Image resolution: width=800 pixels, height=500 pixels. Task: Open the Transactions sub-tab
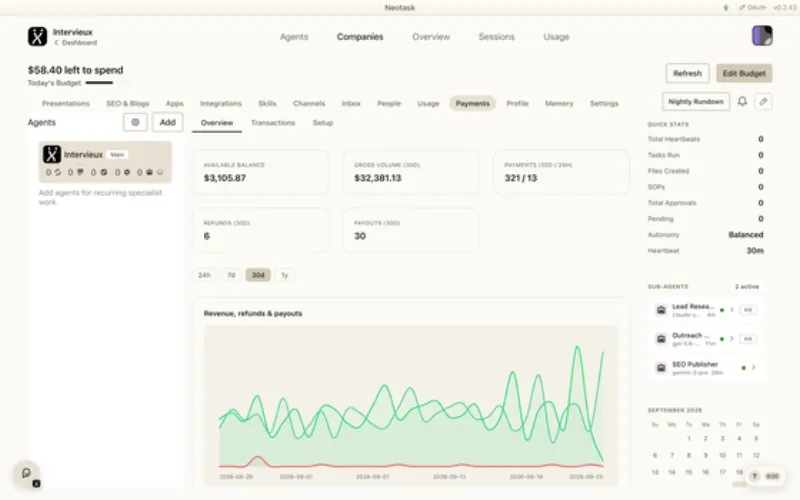click(x=273, y=123)
